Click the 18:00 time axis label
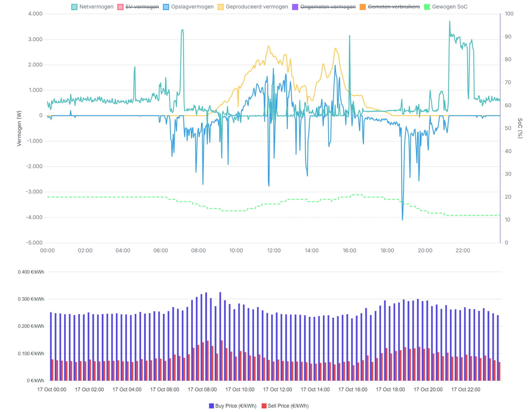 click(387, 251)
